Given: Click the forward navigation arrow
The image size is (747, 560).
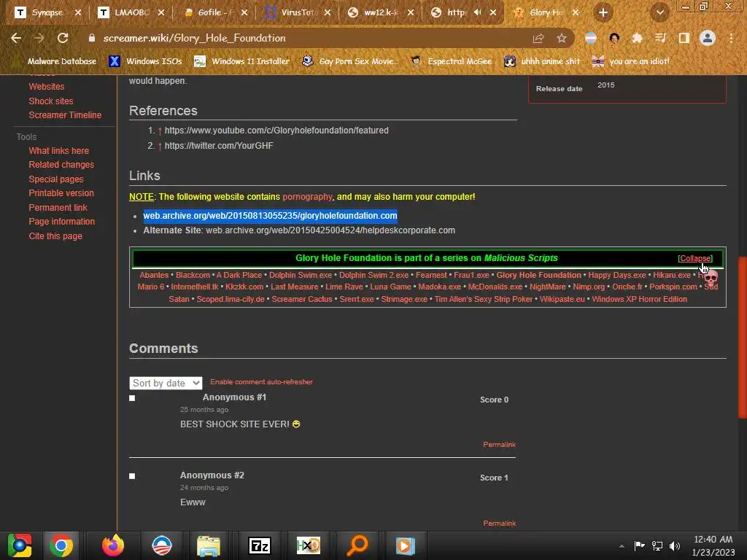Looking at the screenshot, I should click(x=39, y=38).
